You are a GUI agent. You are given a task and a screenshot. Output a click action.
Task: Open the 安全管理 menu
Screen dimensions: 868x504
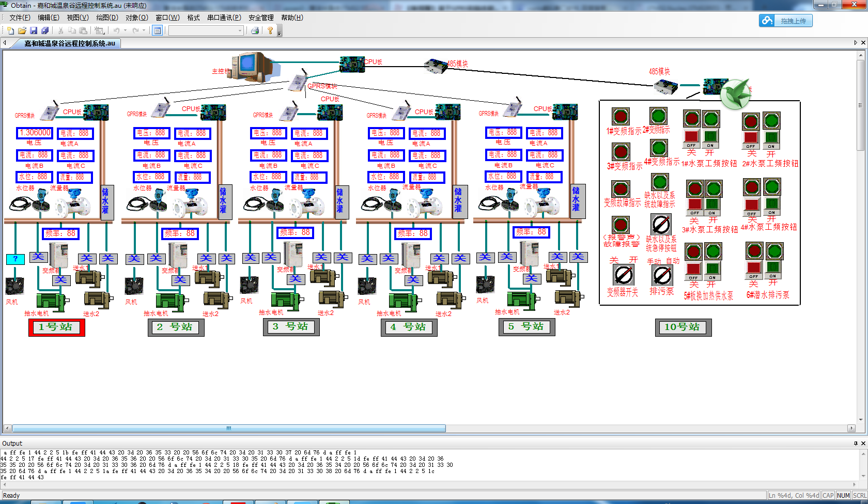[261, 18]
